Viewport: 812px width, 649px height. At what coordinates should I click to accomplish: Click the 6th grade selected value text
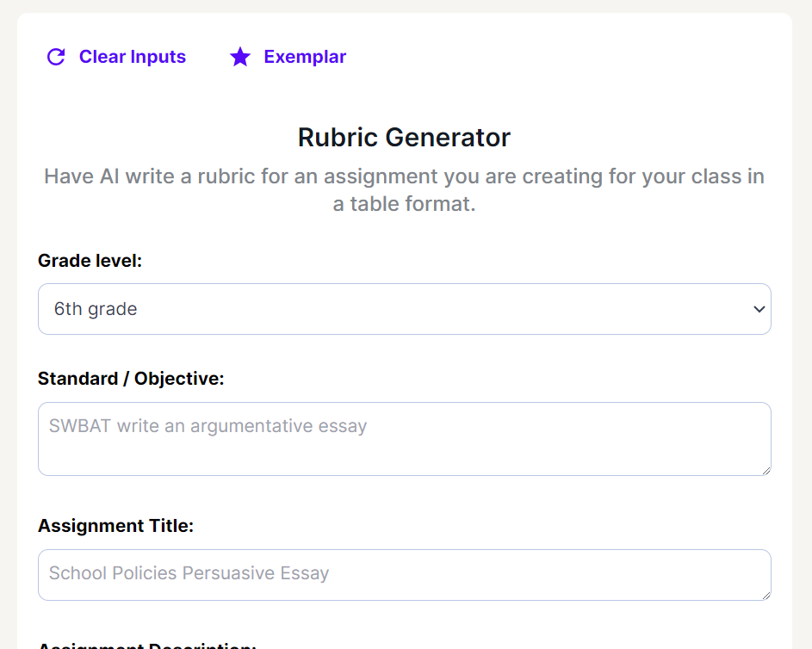point(96,309)
